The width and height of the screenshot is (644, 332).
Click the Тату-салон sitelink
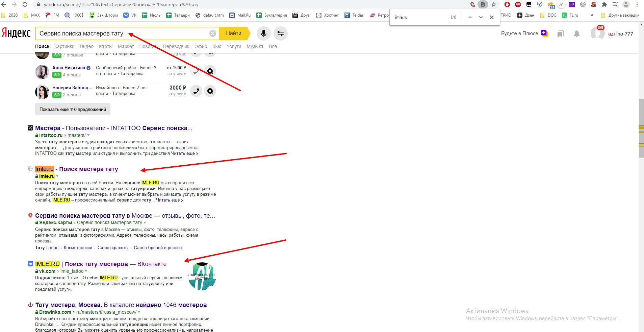47,248
